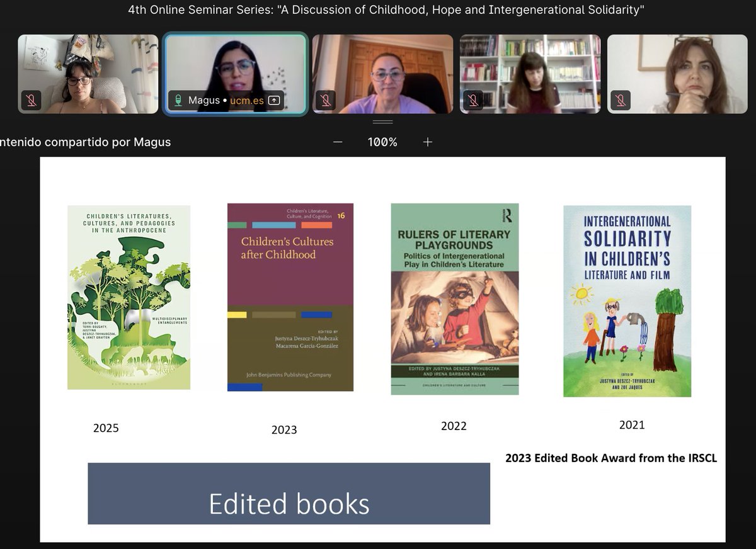Click the year 2022 label
Image resolution: width=756 pixels, height=549 pixels.
coord(454,426)
